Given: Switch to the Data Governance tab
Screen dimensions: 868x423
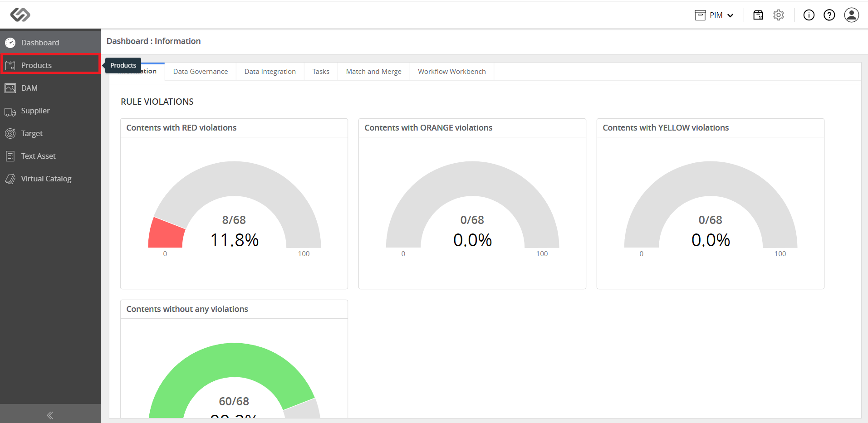Looking at the screenshot, I should coord(201,72).
